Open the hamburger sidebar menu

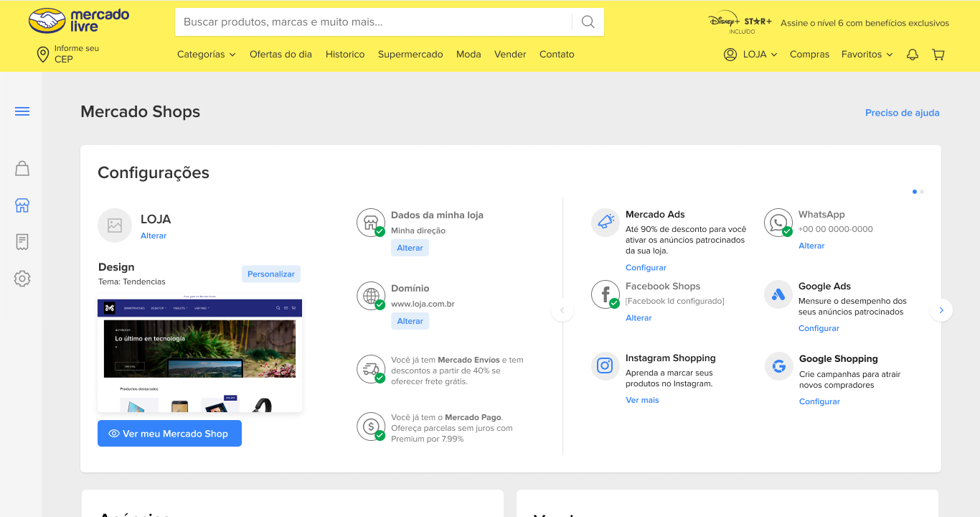coord(22,111)
